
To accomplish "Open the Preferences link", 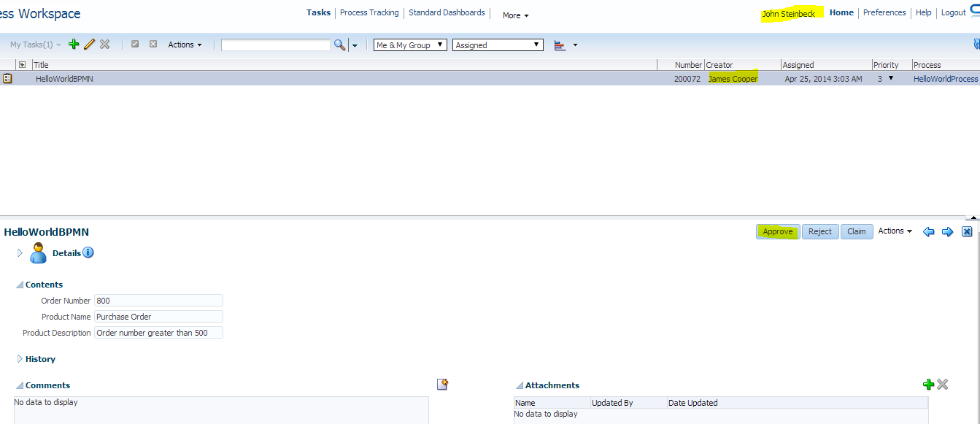I will 884,12.
